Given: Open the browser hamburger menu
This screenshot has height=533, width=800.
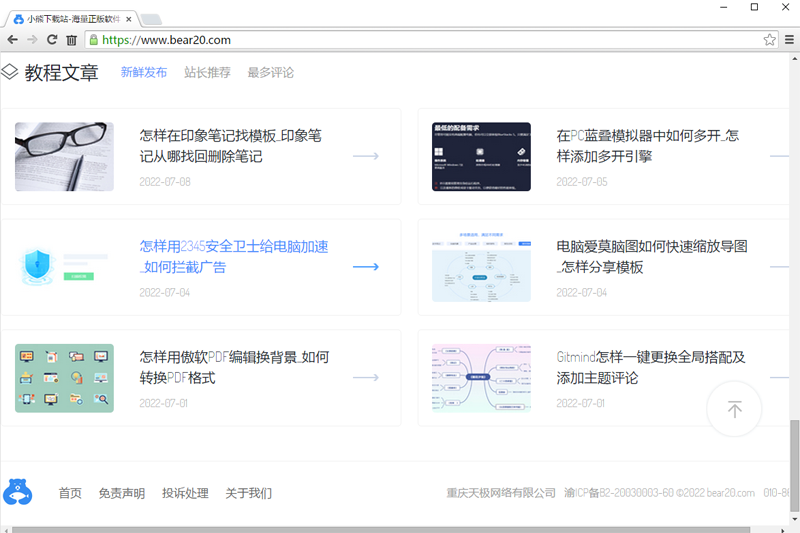Looking at the screenshot, I should click(x=789, y=40).
